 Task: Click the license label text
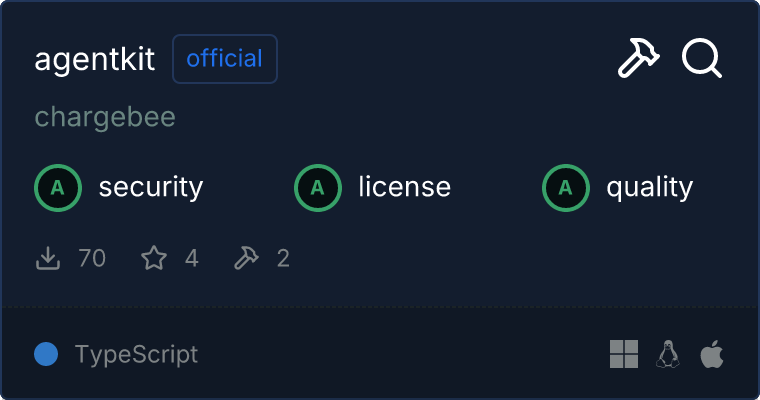pos(404,187)
